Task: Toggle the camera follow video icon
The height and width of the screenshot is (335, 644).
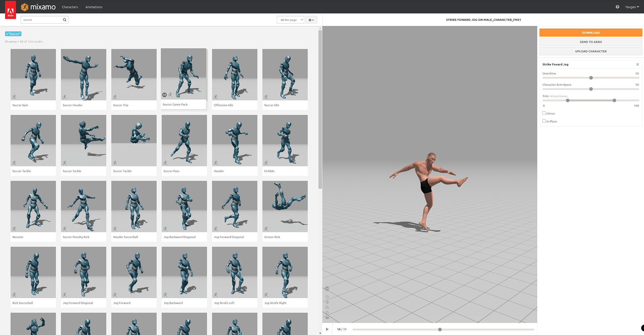Action: coord(327,318)
